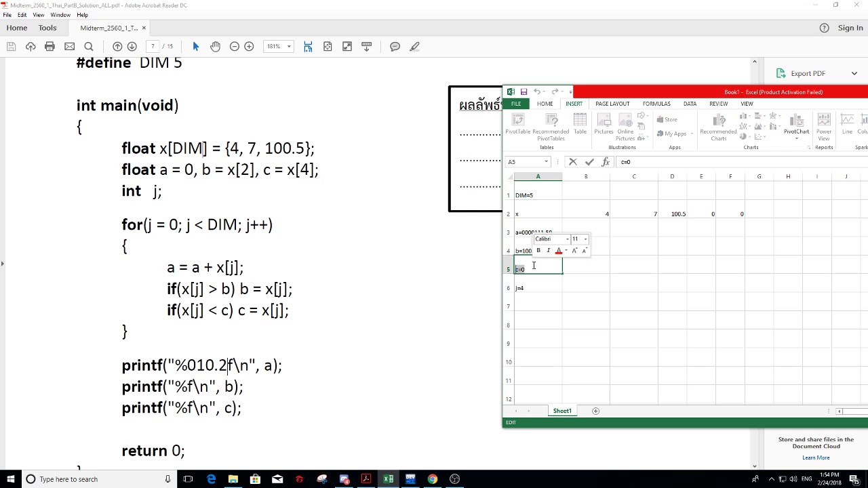The image size is (868, 488).
Task: Click Power View in Reports group
Action: click(824, 127)
